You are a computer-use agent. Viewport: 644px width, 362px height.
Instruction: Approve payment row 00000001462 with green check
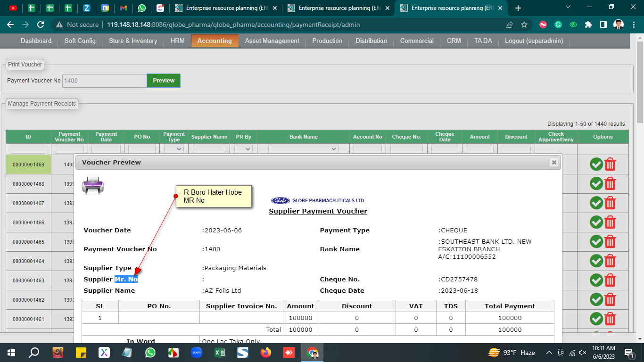[x=596, y=299]
